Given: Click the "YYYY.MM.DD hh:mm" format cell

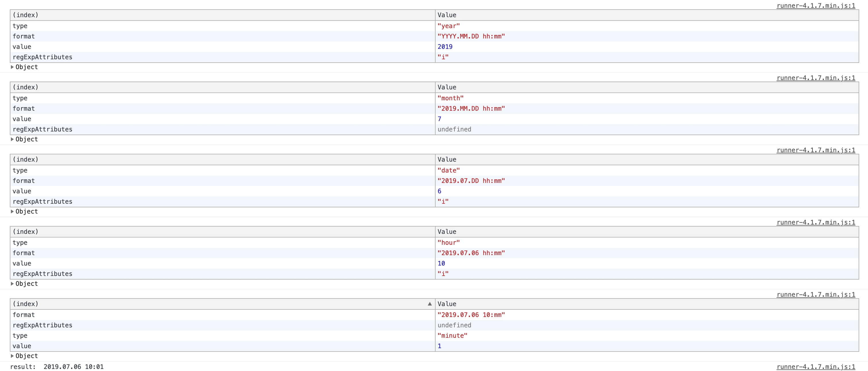Looking at the screenshot, I should coord(471,36).
